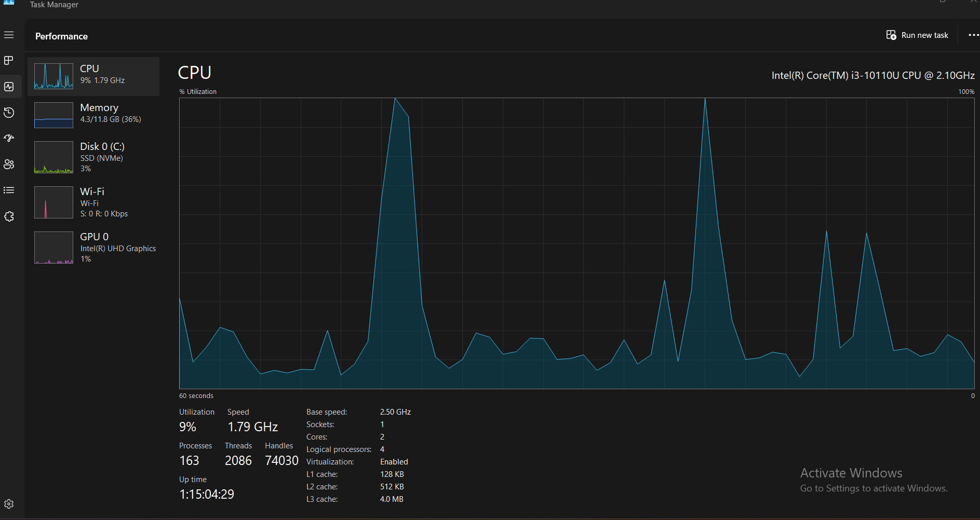
Task: Click the 163 processes count
Action: click(x=189, y=461)
